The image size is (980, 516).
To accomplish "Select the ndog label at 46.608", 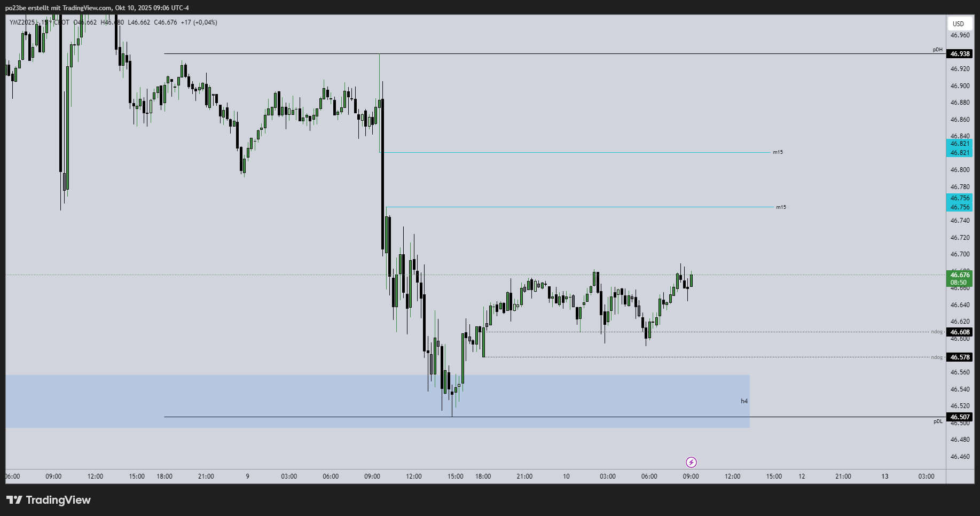I will [x=937, y=332].
